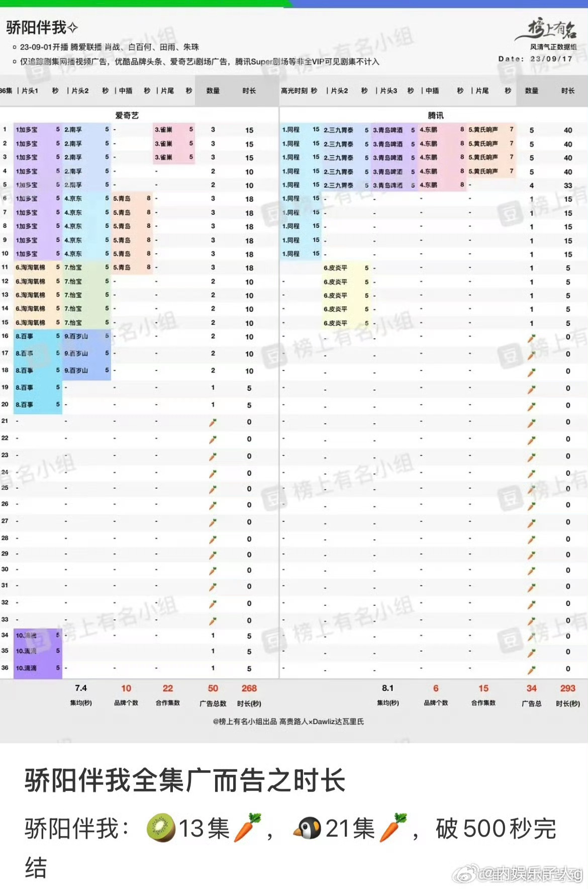The width and height of the screenshot is (588, 889).
Task: Click the note line starting 23-09-01开播
Action: pos(109,47)
